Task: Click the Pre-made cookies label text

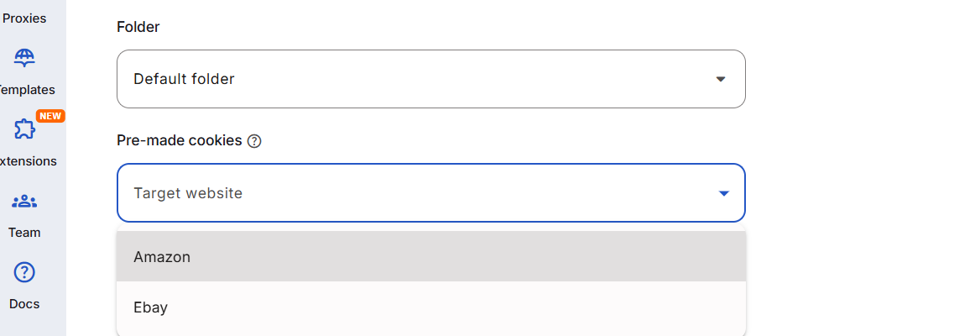Action: tap(180, 140)
